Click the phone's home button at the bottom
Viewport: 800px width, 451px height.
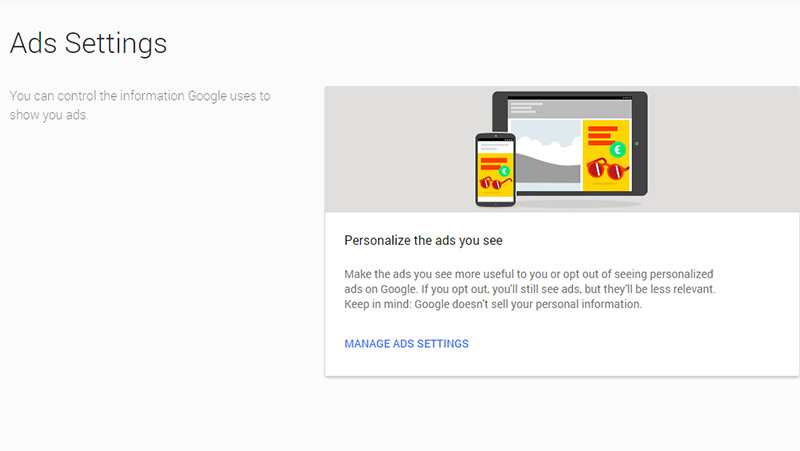point(495,204)
